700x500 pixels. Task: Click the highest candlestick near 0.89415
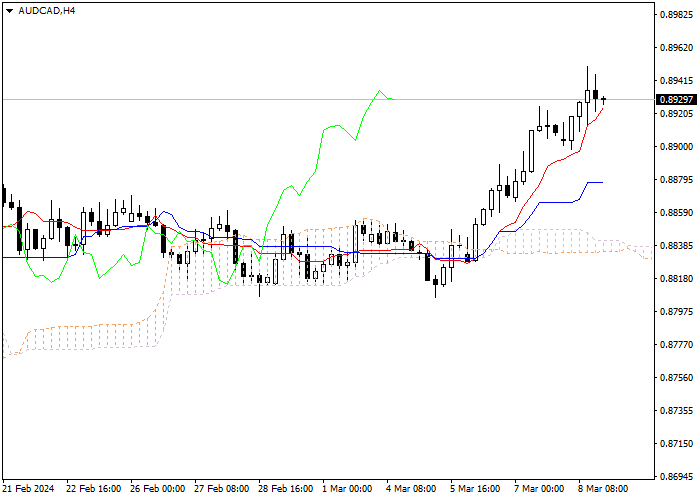588,96
